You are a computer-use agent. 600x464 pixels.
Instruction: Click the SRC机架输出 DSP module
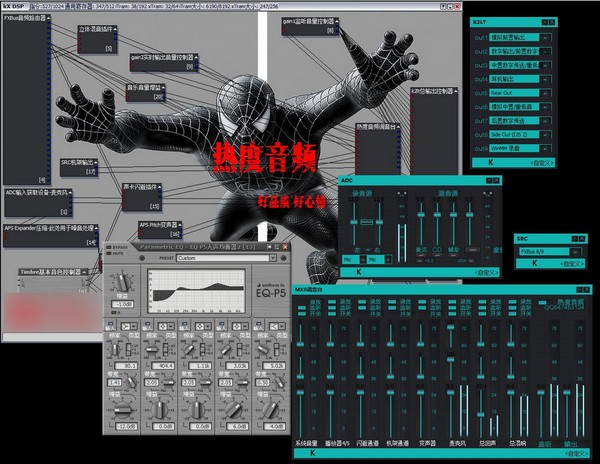click(79, 162)
